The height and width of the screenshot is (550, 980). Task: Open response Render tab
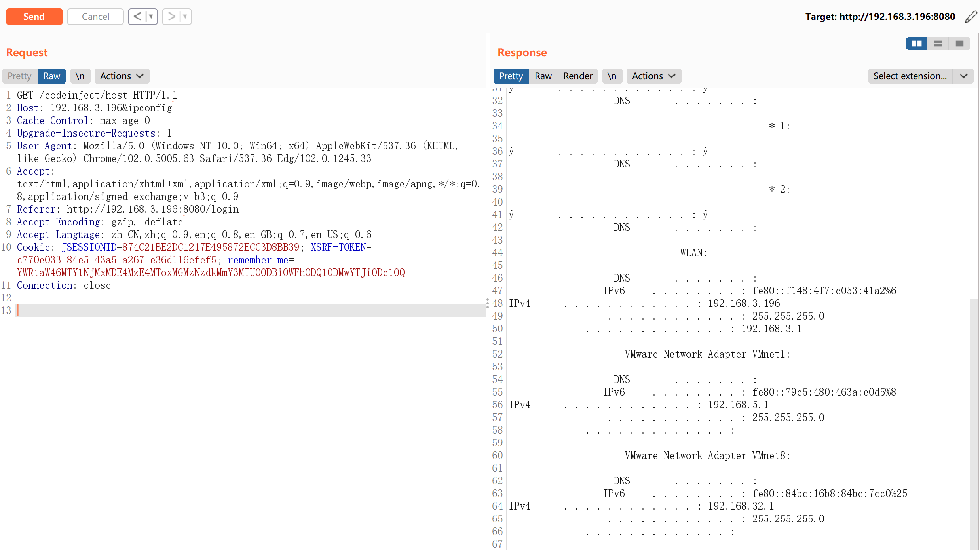(577, 76)
